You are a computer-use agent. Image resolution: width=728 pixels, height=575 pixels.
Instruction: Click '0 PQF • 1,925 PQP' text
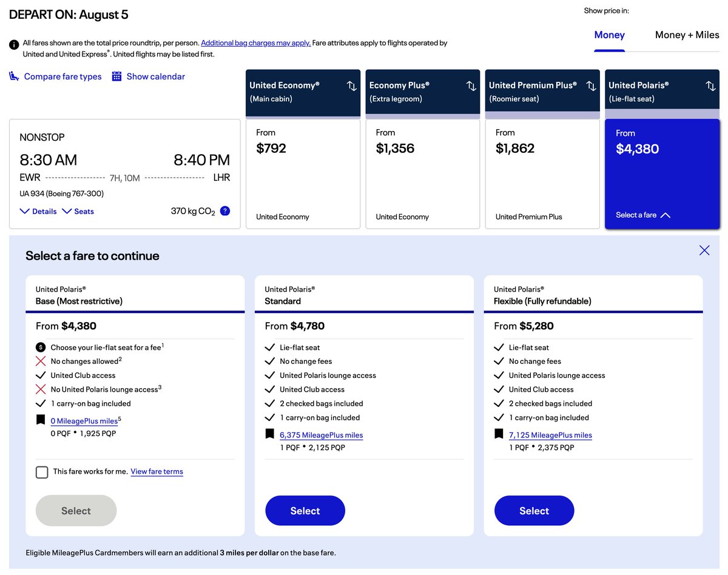[x=84, y=433]
